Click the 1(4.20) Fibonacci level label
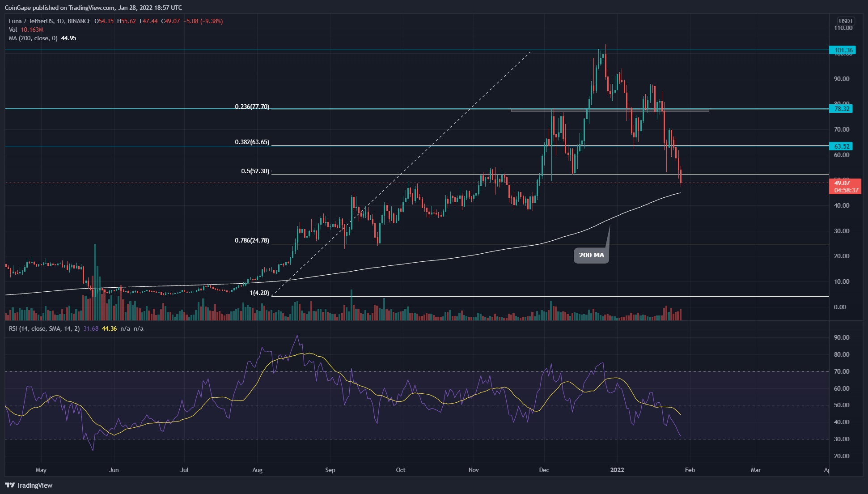The image size is (868, 494). coord(259,293)
